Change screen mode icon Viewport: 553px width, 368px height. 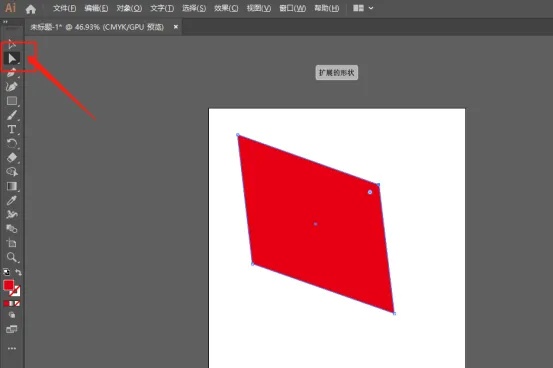(x=12, y=329)
